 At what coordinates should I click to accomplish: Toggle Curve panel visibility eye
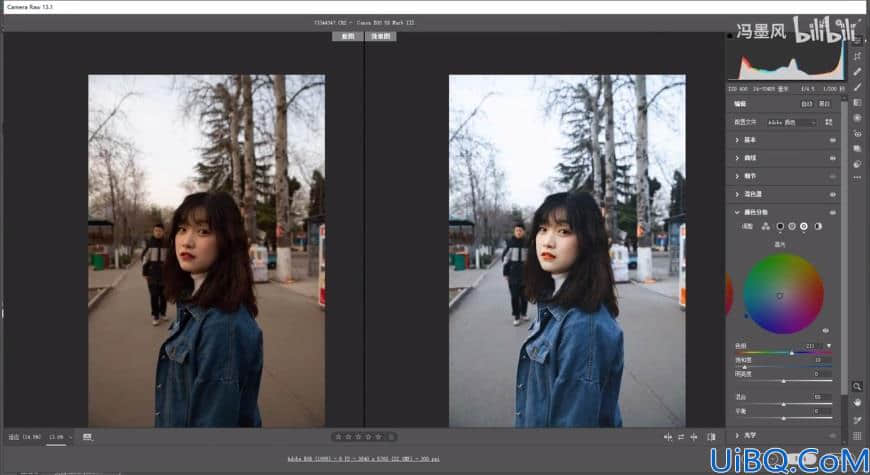832,158
